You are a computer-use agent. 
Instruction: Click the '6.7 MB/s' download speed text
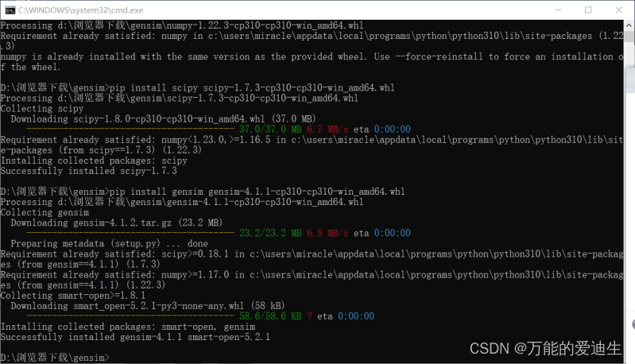pyautogui.click(x=327, y=130)
